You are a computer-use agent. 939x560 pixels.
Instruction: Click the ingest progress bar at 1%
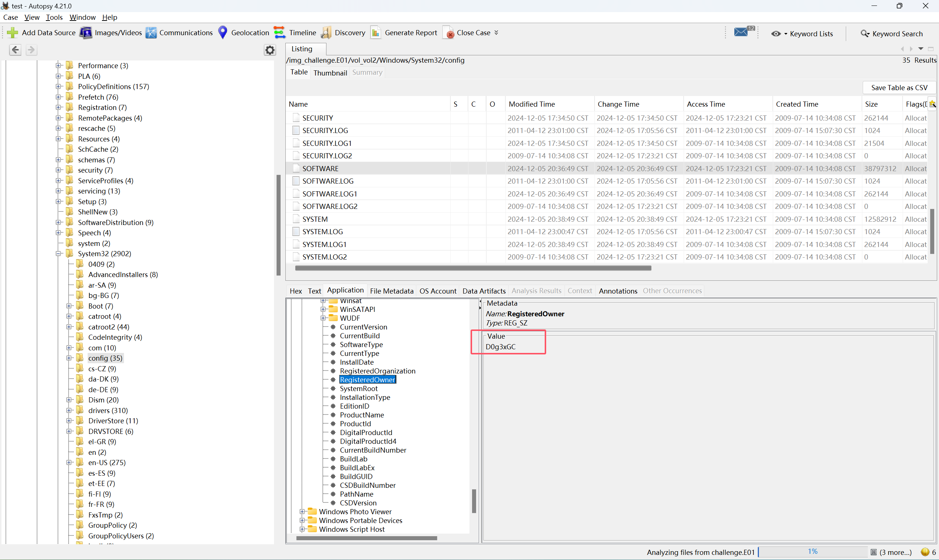coord(813,552)
